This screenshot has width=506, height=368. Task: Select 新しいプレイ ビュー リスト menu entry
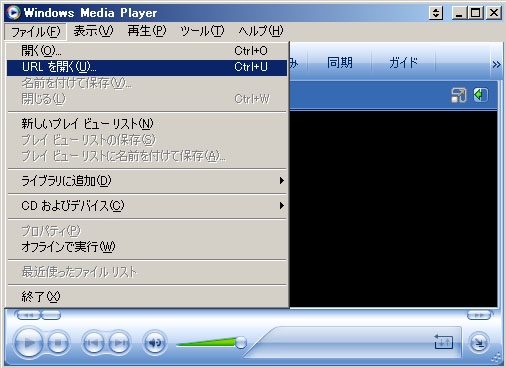[x=147, y=124]
